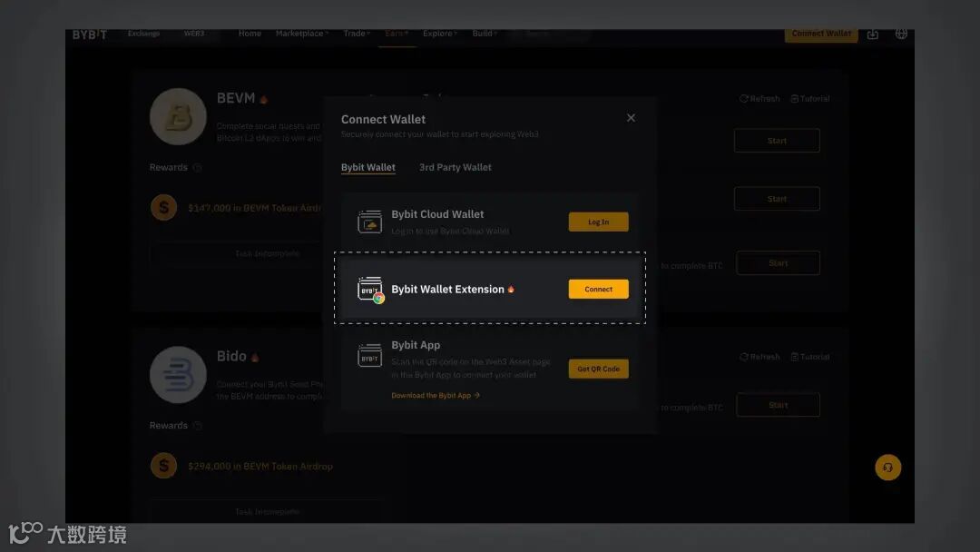This screenshot has width=980, height=552.
Task: Refresh the BEVM task status
Action: [x=759, y=99]
